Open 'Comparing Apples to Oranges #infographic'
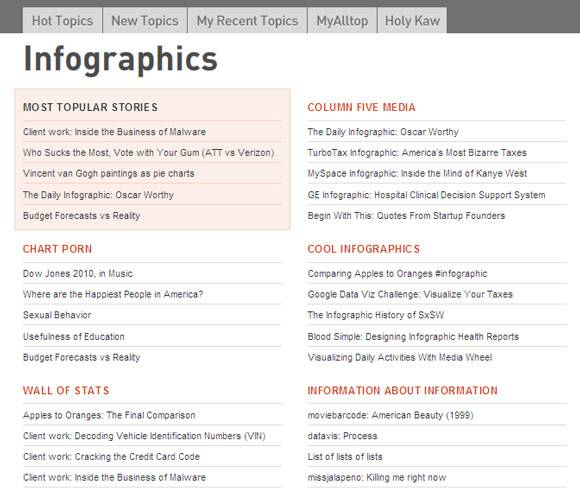This screenshot has height=488, width=580. coord(397,273)
